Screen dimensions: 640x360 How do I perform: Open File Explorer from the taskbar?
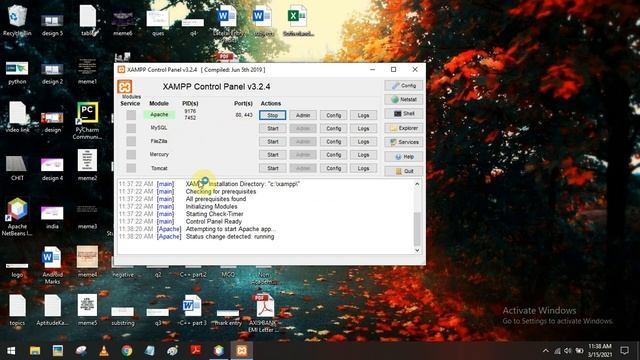(35, 351)
